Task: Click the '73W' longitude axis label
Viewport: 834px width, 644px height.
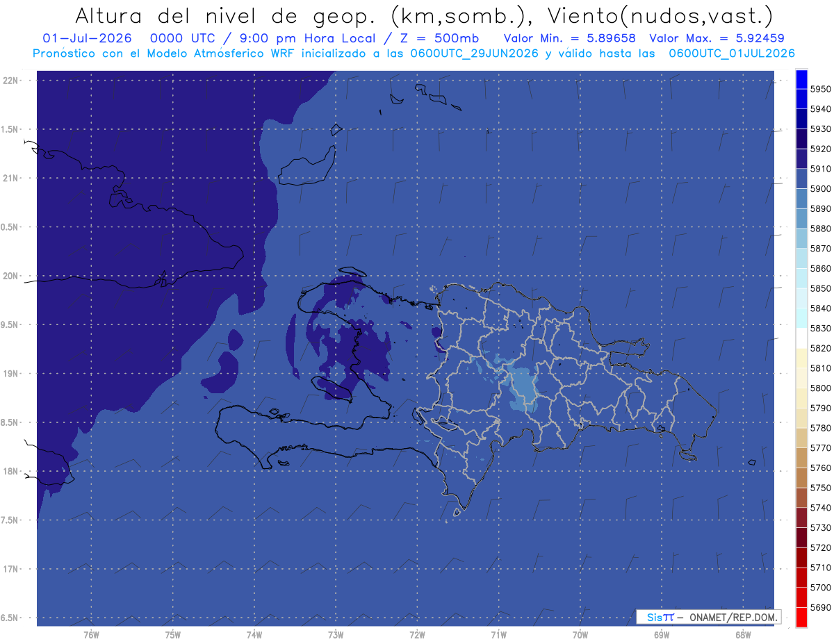Action: [x=336, y=634]
